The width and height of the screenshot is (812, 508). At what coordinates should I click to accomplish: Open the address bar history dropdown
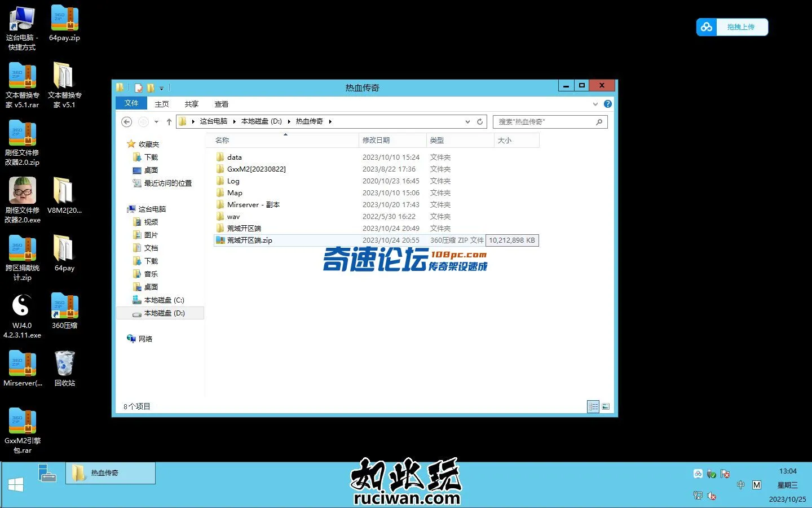467,121
